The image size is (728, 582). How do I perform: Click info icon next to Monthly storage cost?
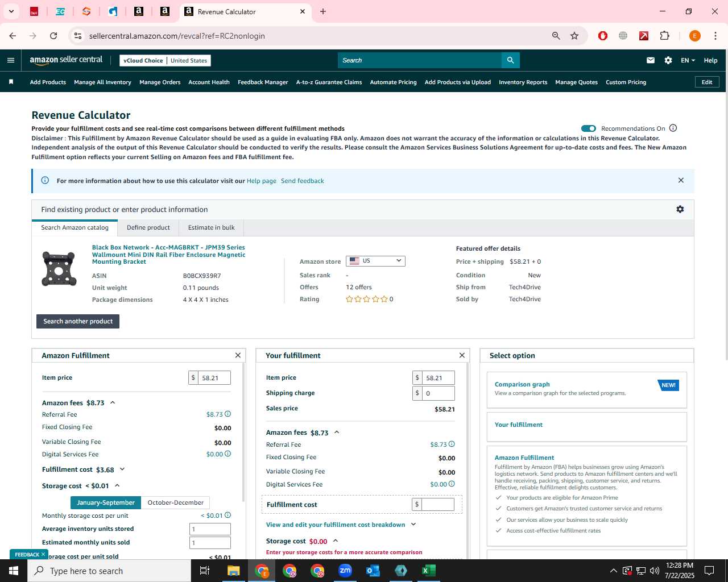[x=228, y=515]
